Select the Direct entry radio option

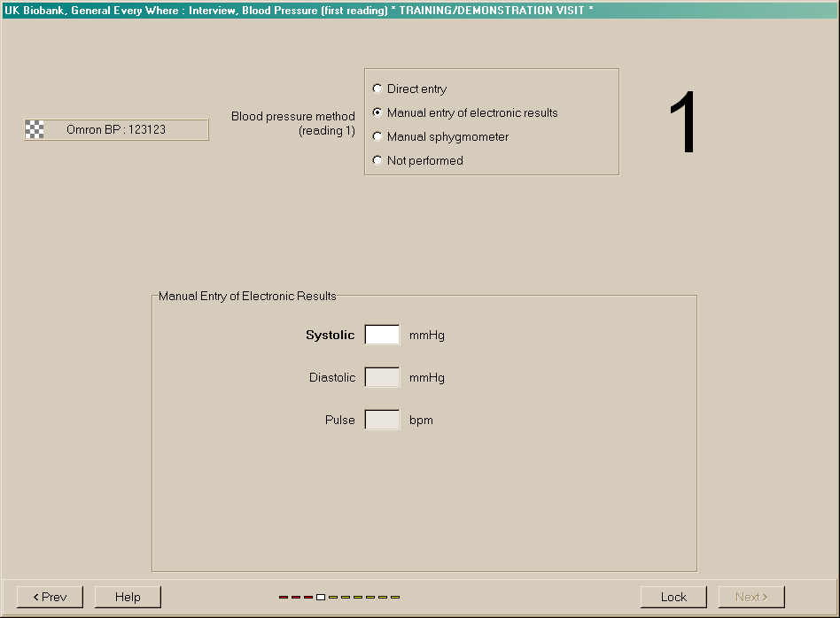pos(378,89)
